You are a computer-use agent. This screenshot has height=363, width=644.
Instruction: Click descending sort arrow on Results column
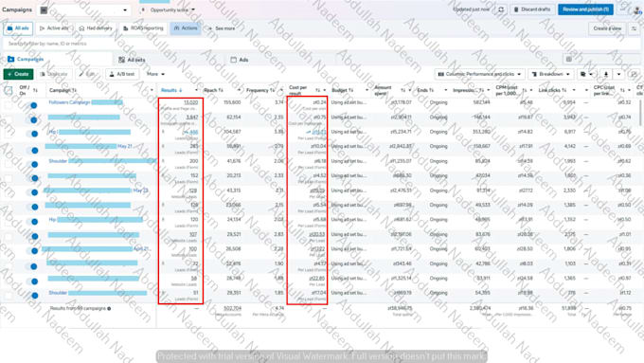point(180,90)
